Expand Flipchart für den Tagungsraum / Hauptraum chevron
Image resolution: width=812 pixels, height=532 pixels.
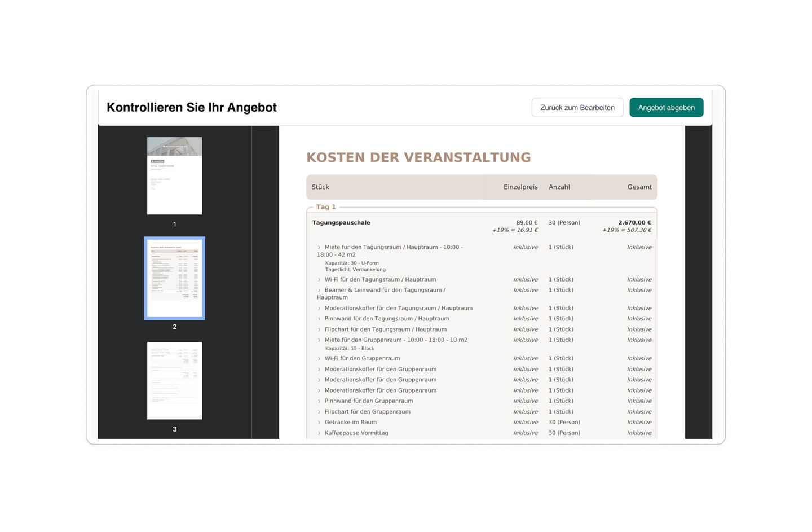tap(319, 329)
